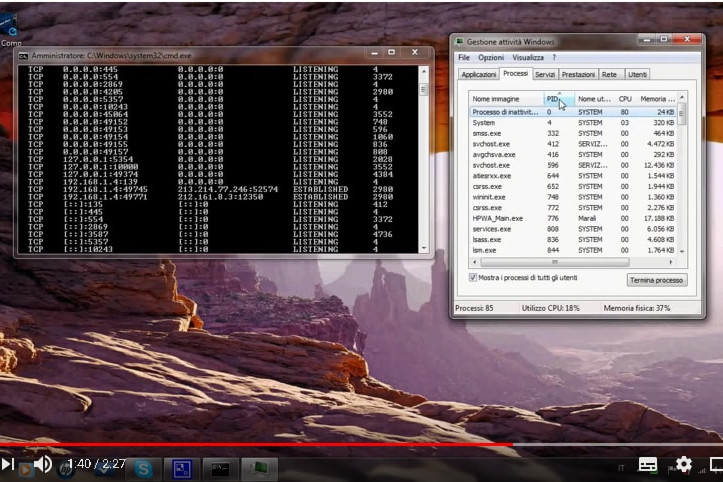
Task: Select the lsass.exe process
Action: 573,239
